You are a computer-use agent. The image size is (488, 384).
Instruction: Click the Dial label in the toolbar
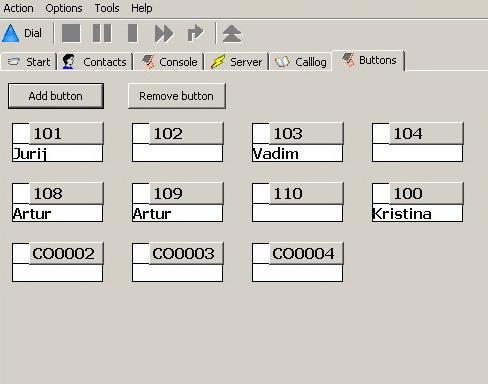point(33,33)
